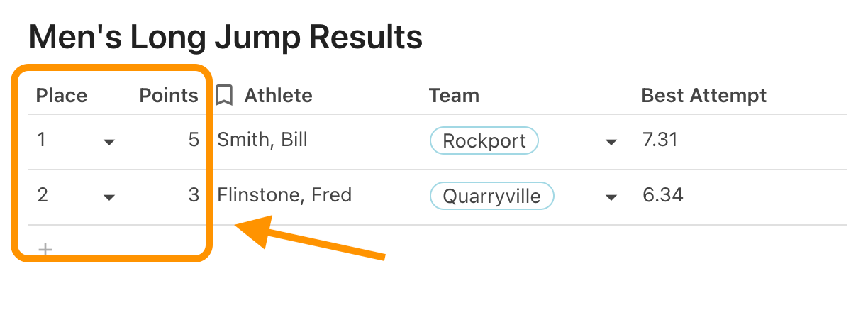This screenshot has height=315, width=868.
Task: Click the Men's Long Jump Results title
Action: tap(226, 37)
